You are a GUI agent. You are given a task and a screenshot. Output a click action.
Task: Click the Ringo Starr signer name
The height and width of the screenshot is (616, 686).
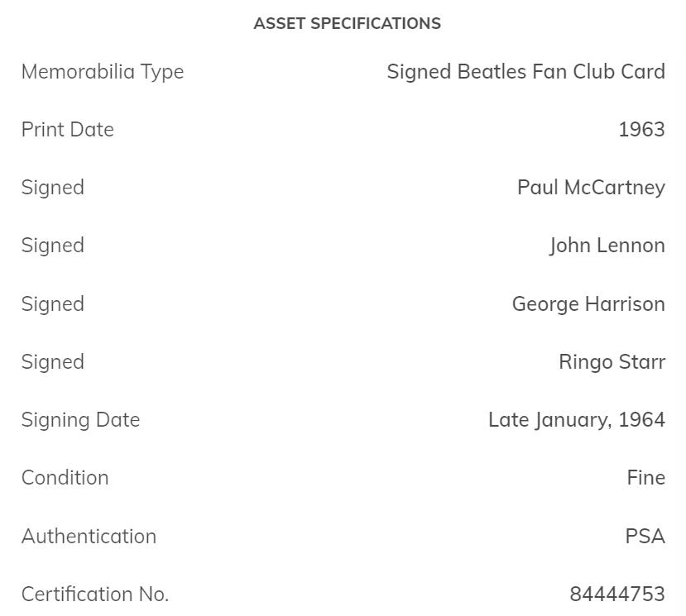(612, 362)
